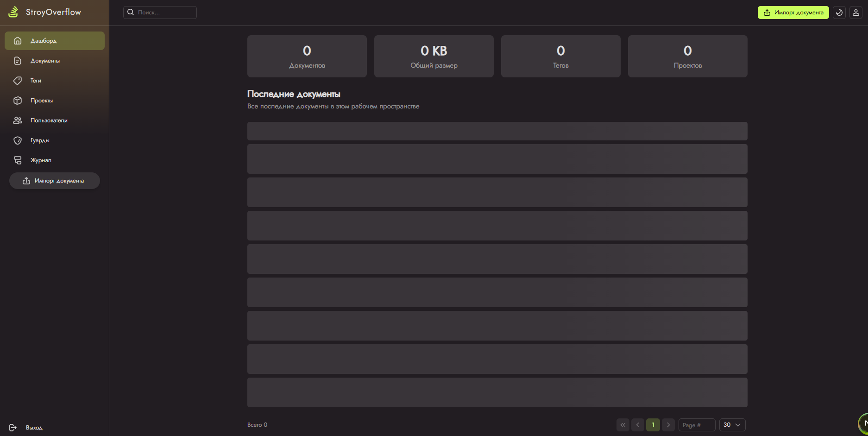Open the user profile icon menu

click(856, 13)
